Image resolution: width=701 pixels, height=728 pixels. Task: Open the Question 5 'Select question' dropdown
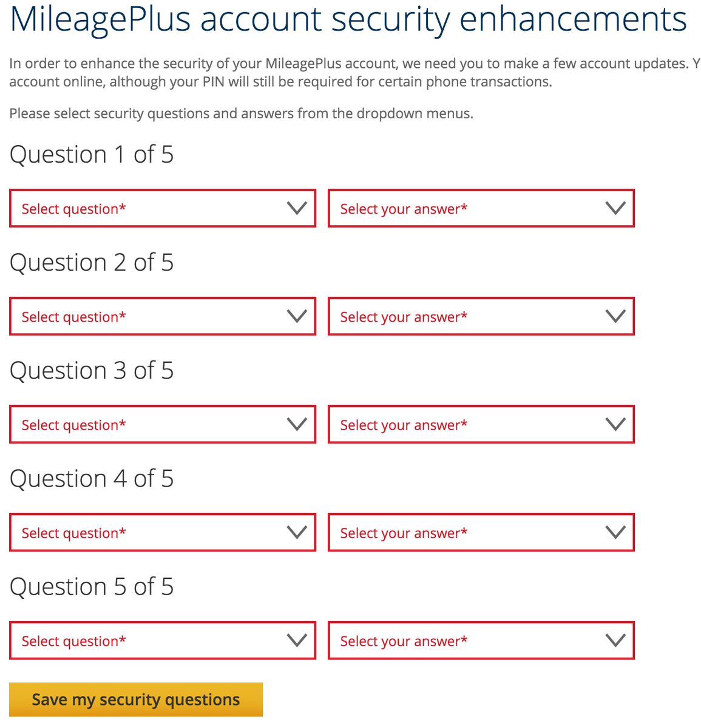(x=163, y=641)
